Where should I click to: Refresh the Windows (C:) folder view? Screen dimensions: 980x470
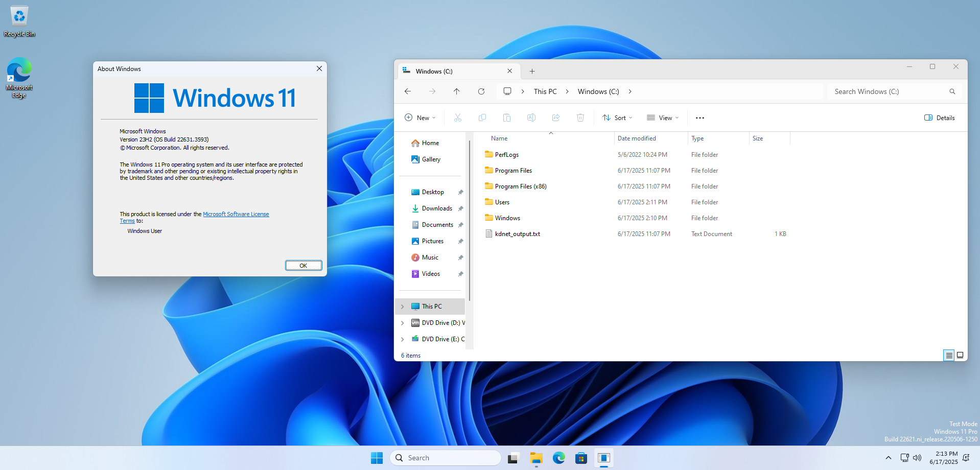[481, 91]
